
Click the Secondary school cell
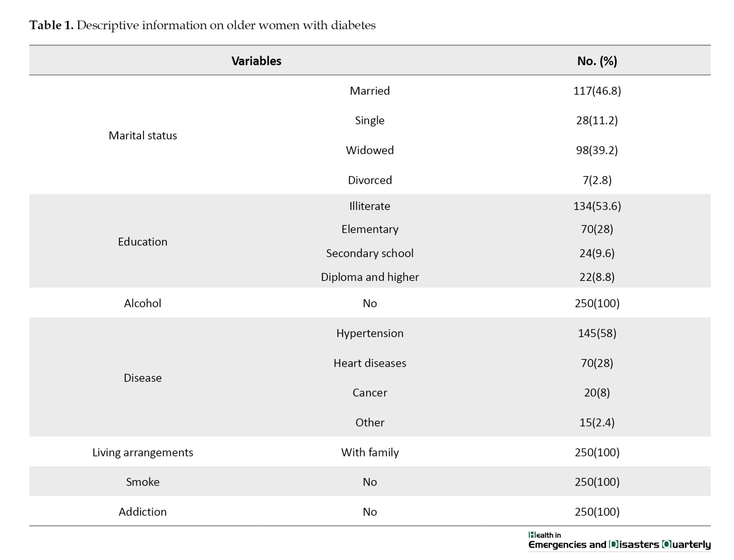coord(370,253)
